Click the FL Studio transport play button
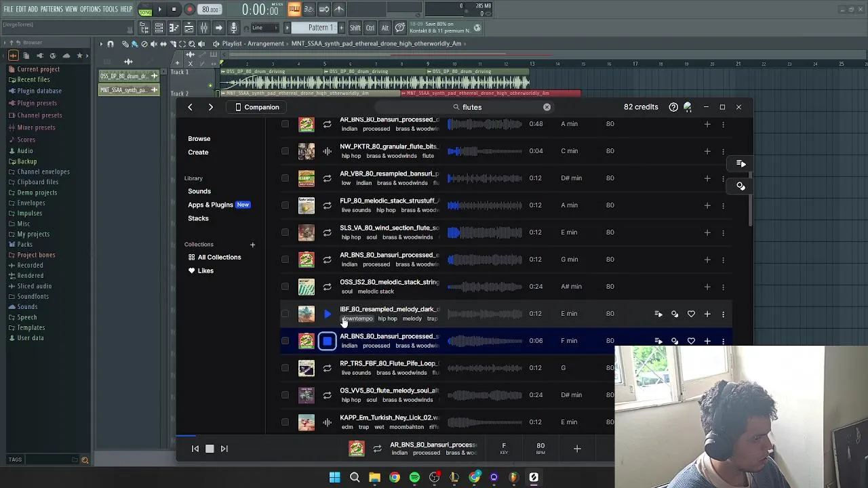This screenshot has width=868, height=488. coord(160,9)
